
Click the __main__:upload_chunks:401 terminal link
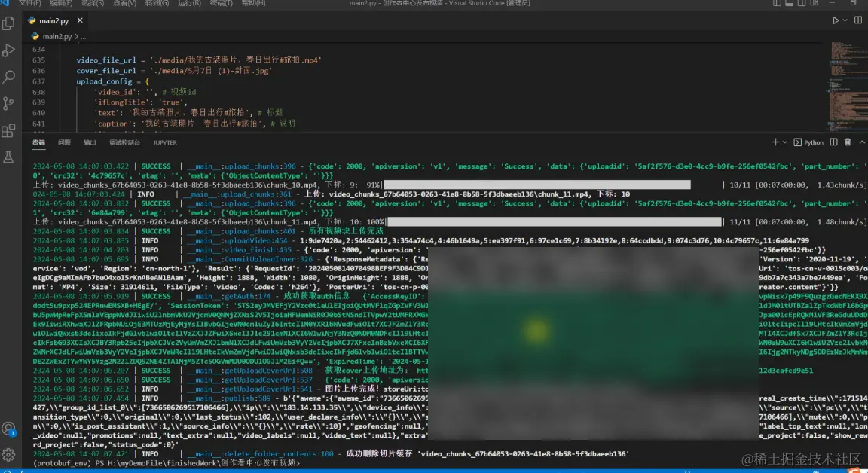pos(241,231)
